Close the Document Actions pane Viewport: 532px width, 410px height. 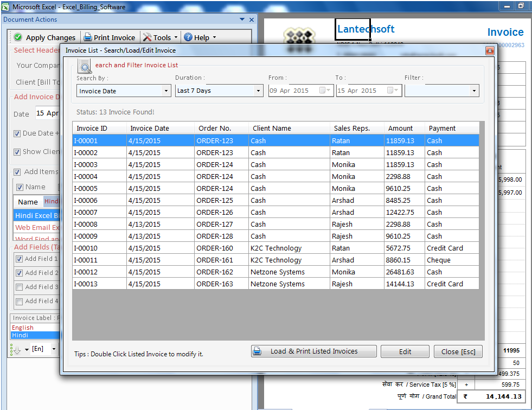(252, 20)
